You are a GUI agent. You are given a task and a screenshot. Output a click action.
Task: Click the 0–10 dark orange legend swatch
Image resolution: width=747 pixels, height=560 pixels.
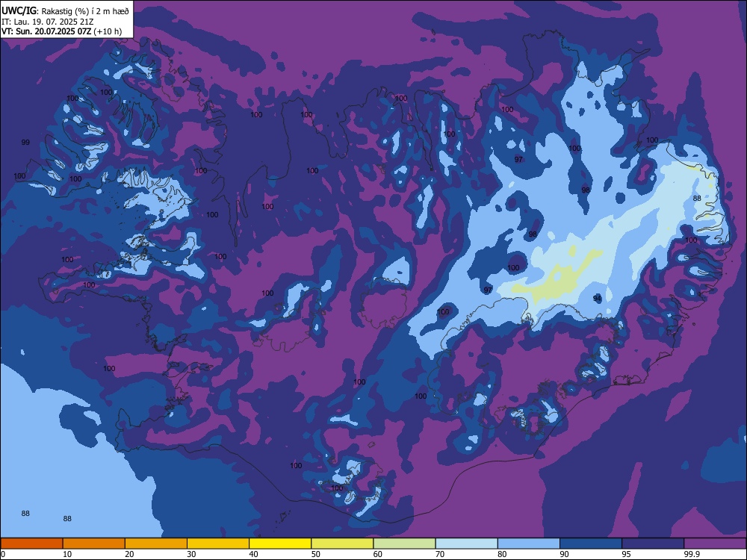coord(31,544)
